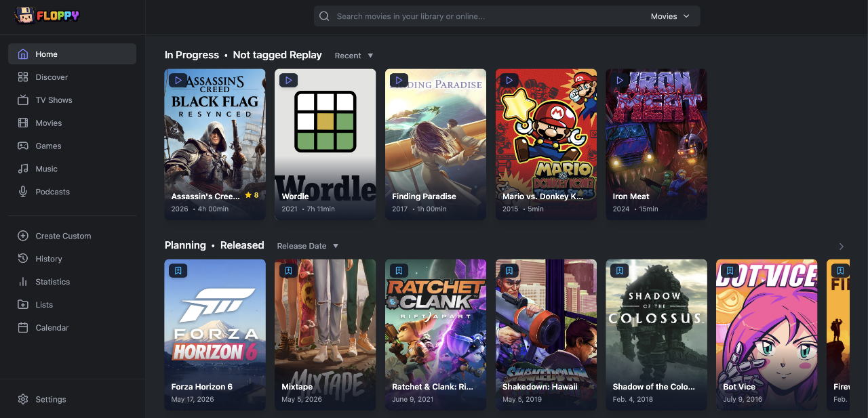View Statistics page

tap(72, 282)
